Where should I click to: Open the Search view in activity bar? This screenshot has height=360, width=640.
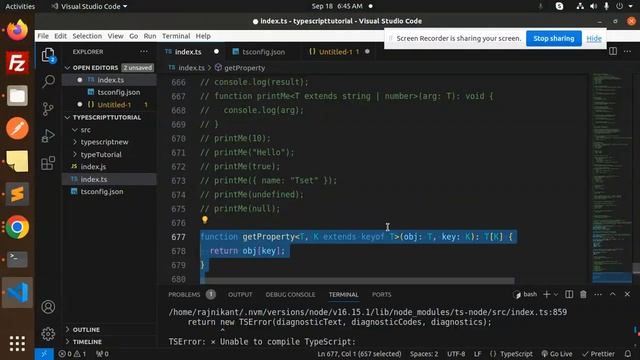click(48, 81)
